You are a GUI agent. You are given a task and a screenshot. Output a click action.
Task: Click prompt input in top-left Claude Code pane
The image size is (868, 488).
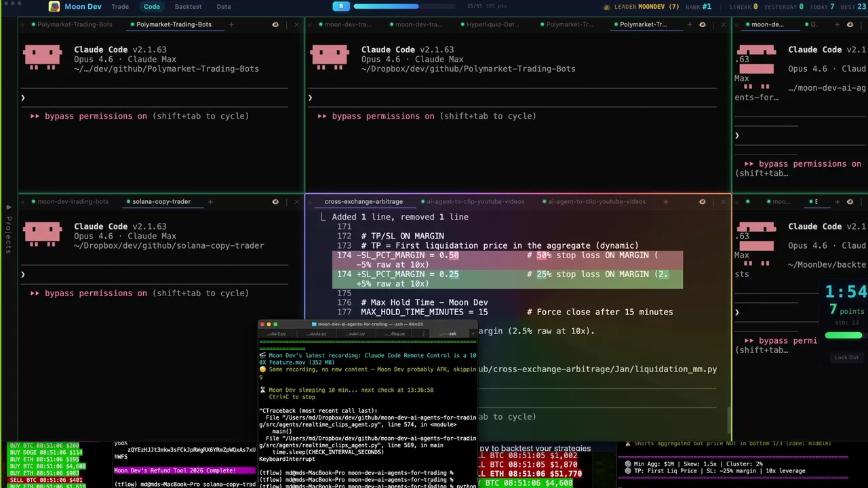tap(156, 98)
